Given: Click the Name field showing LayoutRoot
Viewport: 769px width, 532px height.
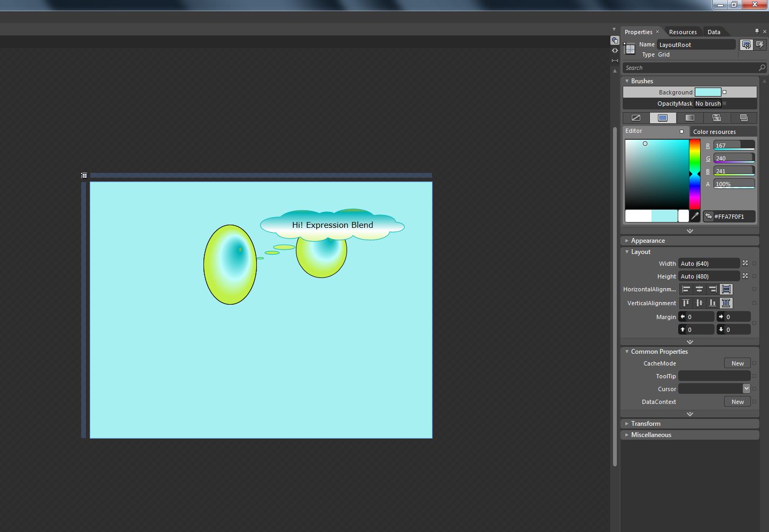Looking at the screenshot, I should point(696,45).
